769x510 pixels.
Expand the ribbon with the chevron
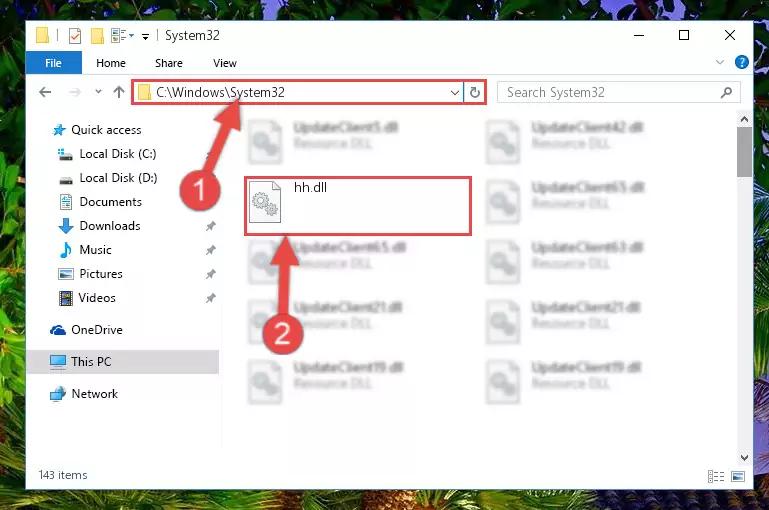pos(719,62)
